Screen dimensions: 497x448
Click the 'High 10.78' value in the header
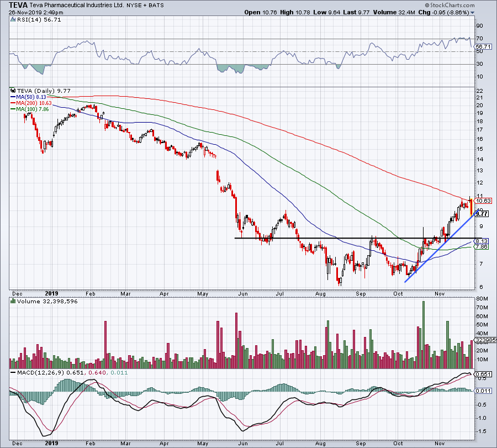[x=295, y=12]
